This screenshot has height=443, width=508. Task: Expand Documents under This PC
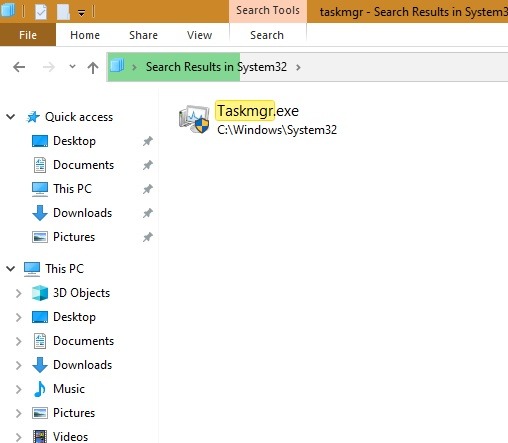click(19, 341)
